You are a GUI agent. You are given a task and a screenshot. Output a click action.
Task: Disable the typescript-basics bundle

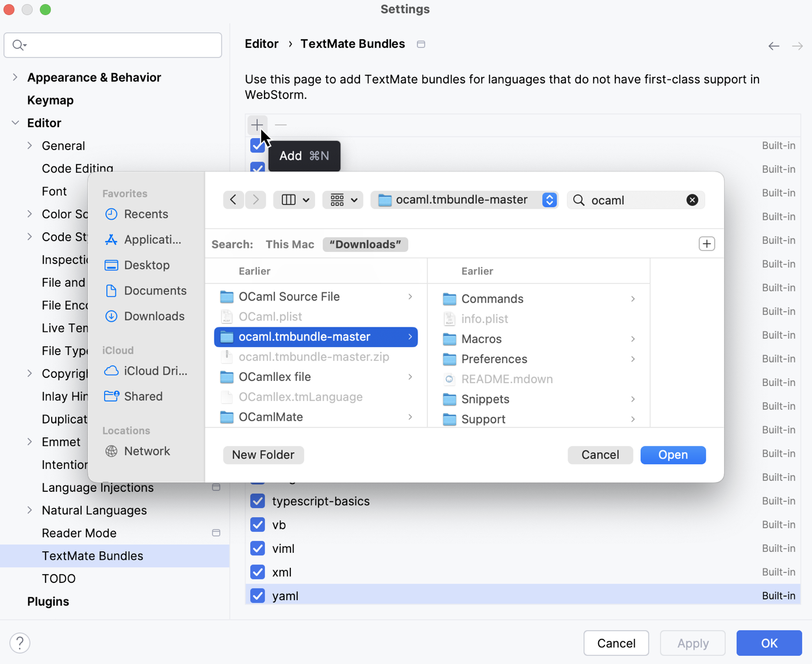pyautogui.click(x=257, y=501)
